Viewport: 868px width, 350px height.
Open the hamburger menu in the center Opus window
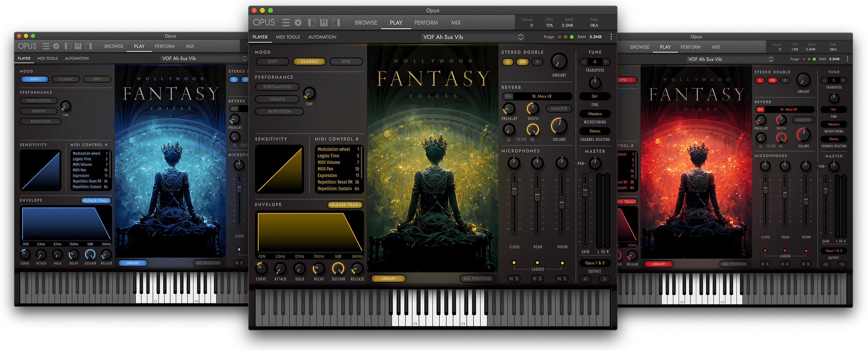286,23
